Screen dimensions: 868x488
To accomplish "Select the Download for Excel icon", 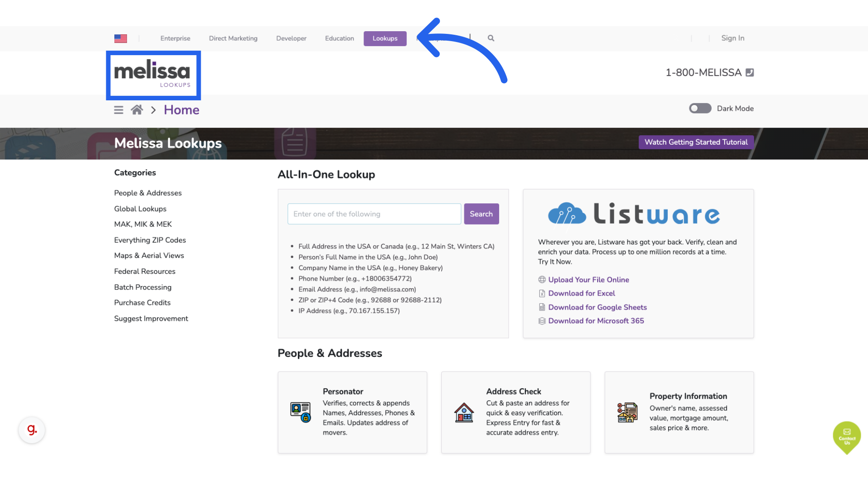I will click(x=542, y=293).
